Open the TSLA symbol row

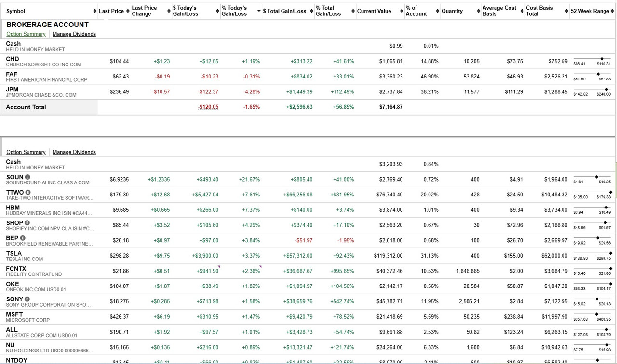click(x=13, y=253)
